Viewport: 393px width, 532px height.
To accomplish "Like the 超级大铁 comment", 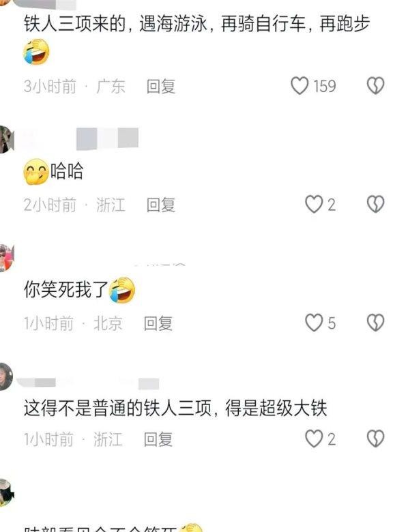I will pyautogui.click(x=314, y=439).
